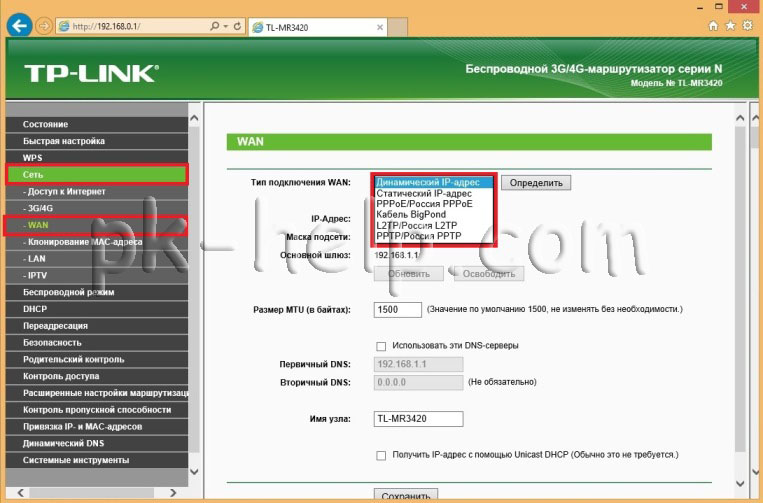Click content pane scroll up arrow
This screenshot has height=503, width=763.
pyautogui.click(x=740, y=118)
